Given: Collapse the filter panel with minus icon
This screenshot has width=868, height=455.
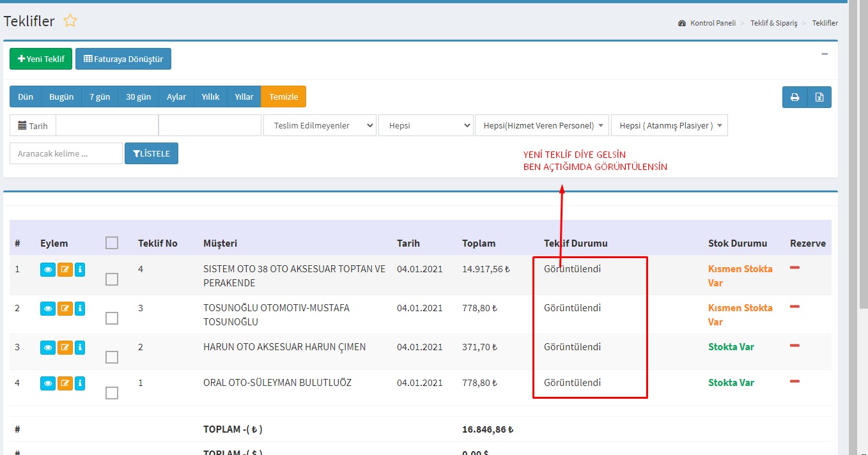Looking at the screenshot, I should tap(825, 54).
